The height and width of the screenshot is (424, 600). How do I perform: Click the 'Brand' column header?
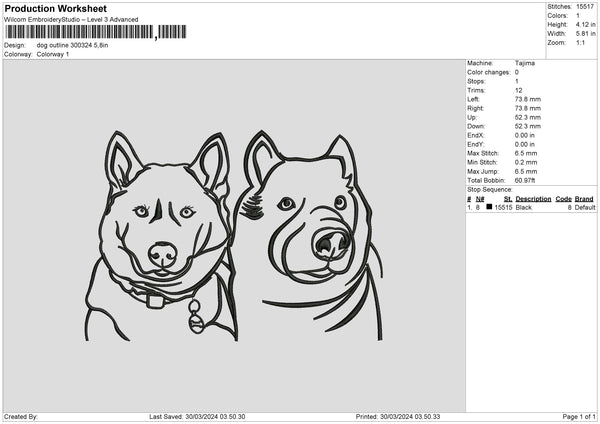(584, 199)
